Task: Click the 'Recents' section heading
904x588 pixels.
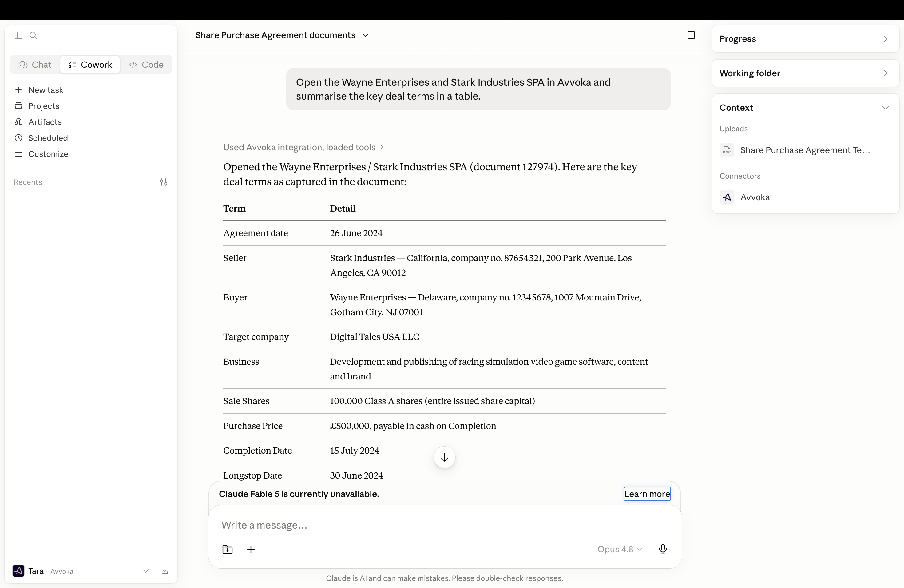Action: pos(28,182)
